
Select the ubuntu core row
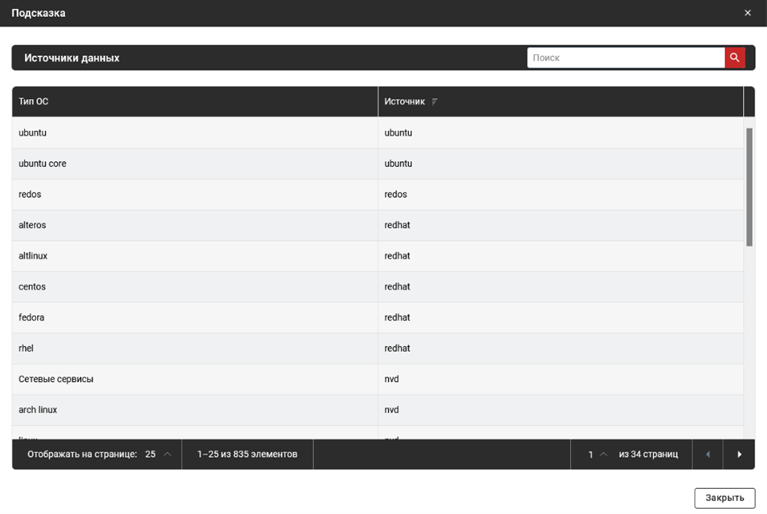coord(378,164)
